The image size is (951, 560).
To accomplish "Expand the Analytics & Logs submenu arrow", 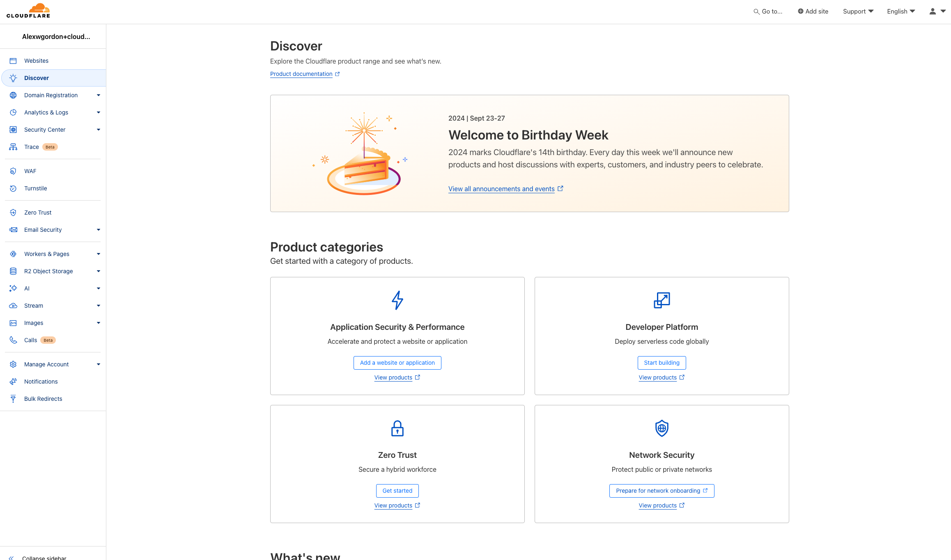I will pos(99,112).
